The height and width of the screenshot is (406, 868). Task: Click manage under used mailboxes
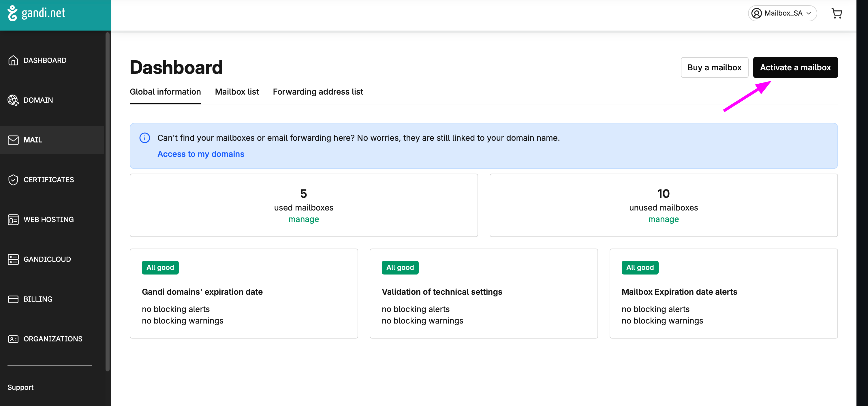pos(304,219)
